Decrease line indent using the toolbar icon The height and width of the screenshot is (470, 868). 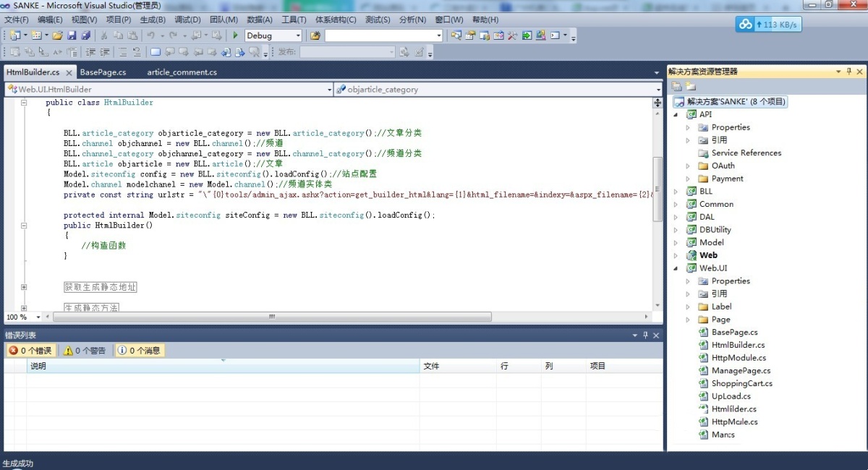(x=91, y=52)
